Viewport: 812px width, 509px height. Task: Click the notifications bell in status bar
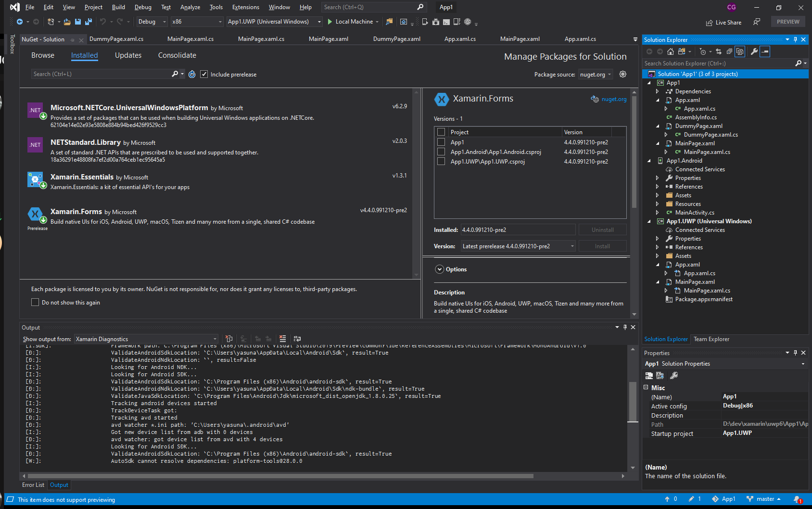pos(797,499)
